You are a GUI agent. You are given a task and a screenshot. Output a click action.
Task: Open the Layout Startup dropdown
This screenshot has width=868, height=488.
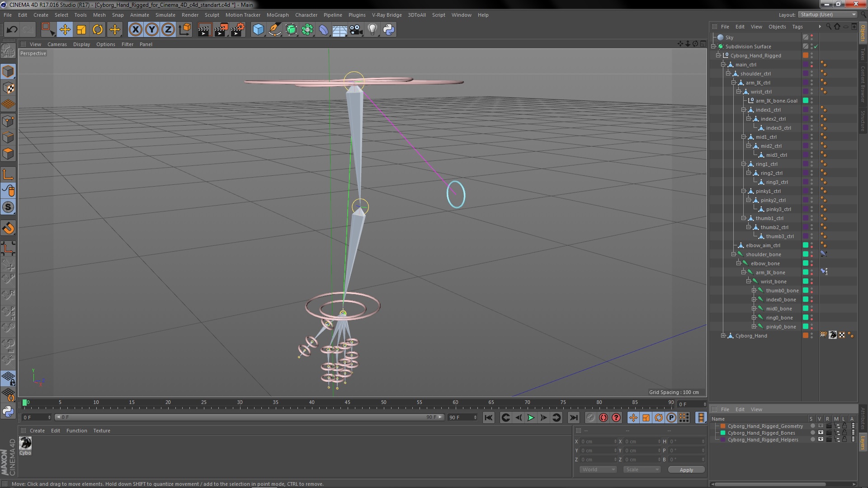pyautogui.click(x=827, y=15)
